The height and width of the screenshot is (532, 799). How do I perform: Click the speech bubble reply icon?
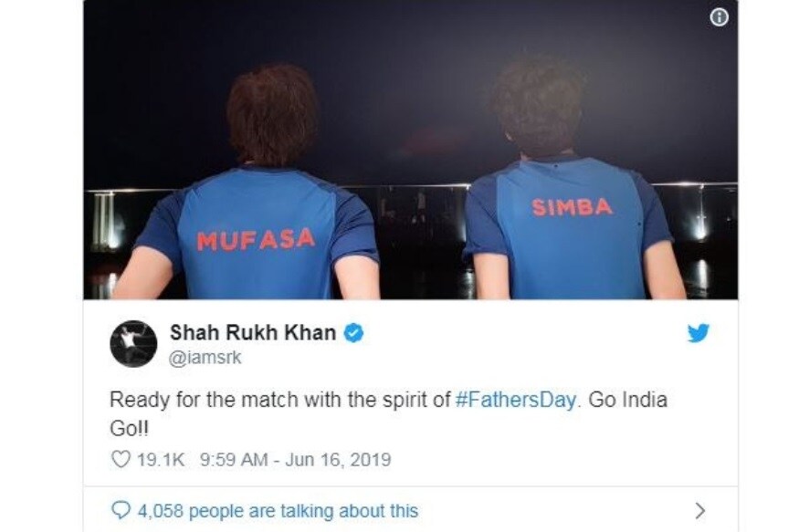(121, 510)
